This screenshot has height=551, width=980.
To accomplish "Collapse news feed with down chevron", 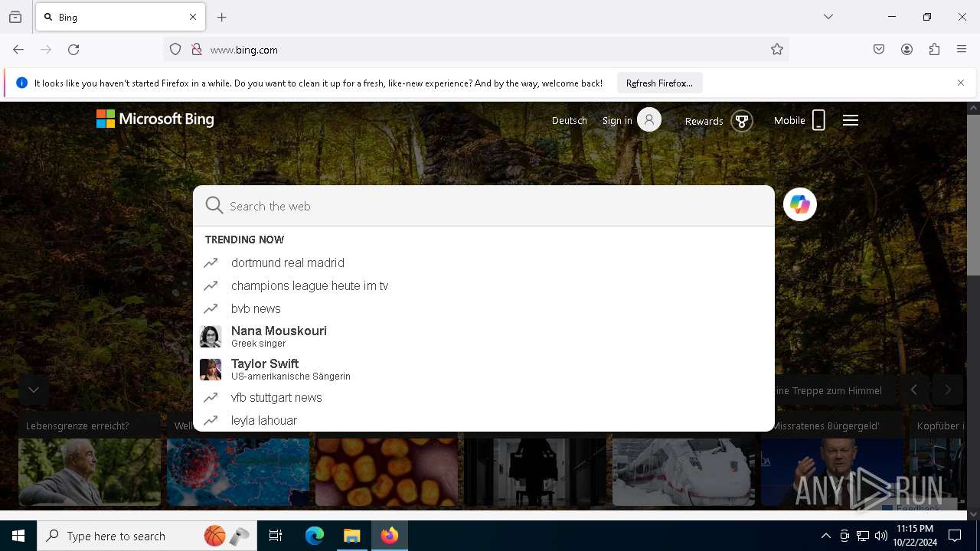I will pyautogui.click(x=34, y=390).
